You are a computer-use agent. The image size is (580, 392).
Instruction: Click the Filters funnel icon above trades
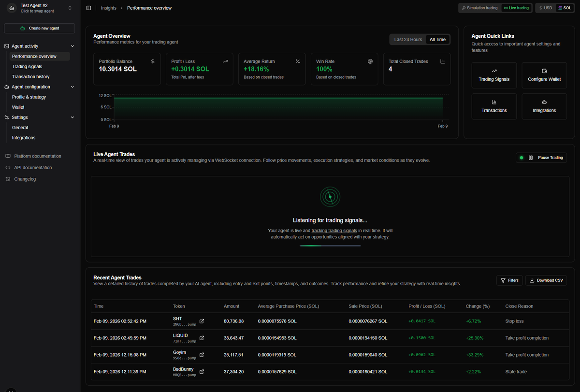point(503,280)
